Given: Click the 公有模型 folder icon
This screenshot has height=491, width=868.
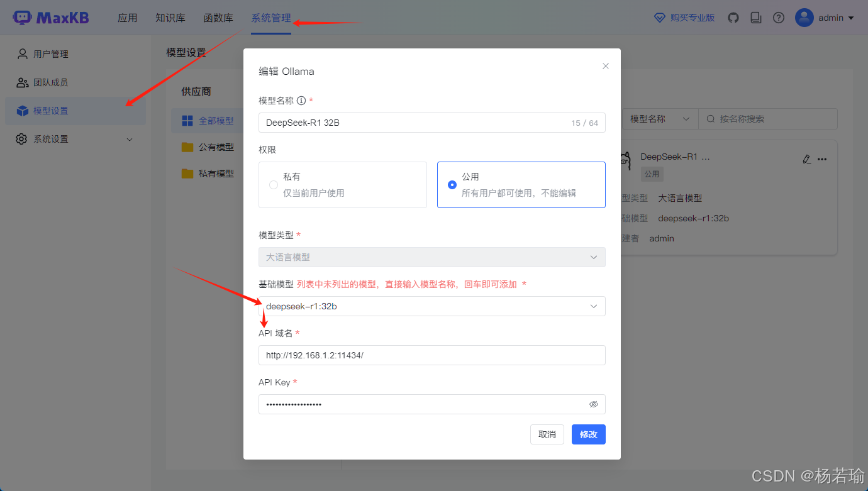Looking at the screenshot, I should coord(187,146).
